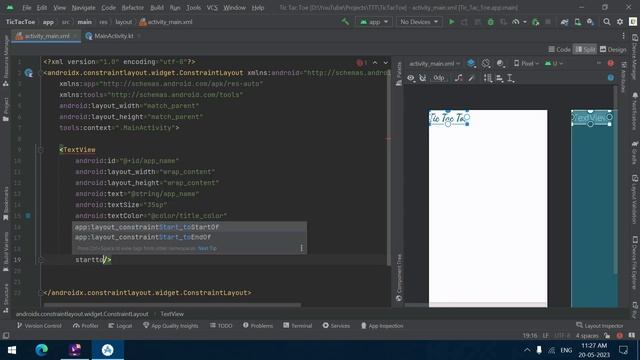The height and width of the screenshot is (360, 640).
Task: Start debugging with the green bug icon
Action: (491, 22)
